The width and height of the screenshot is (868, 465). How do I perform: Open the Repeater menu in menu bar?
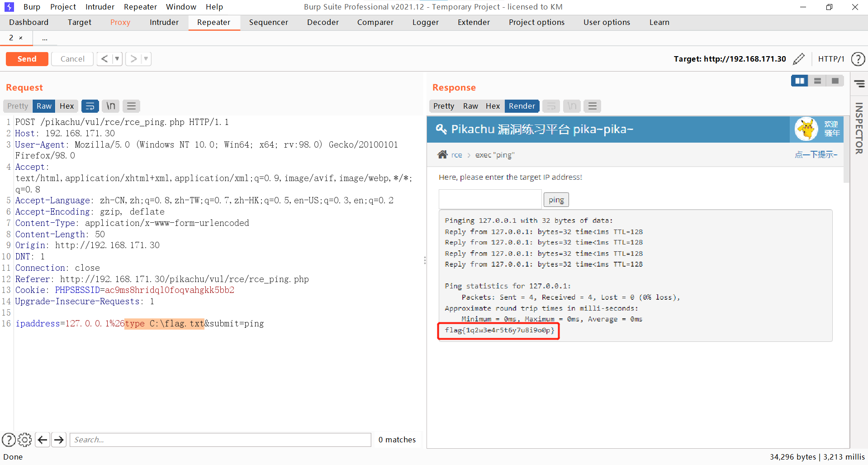point(140,7)
